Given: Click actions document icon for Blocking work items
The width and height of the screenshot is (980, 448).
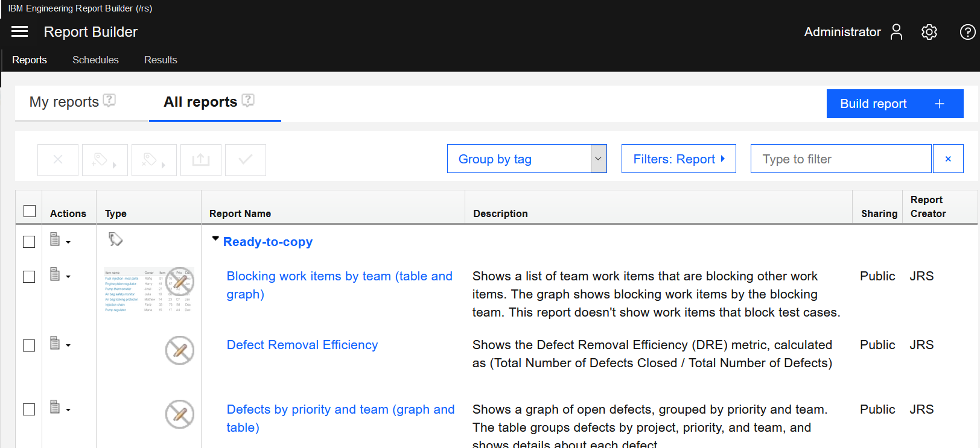Looking at the screenshot, I should coord(55,274).
